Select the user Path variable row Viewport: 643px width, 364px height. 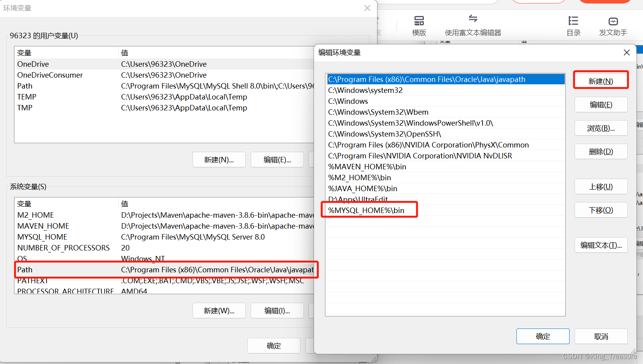point(164,86)
